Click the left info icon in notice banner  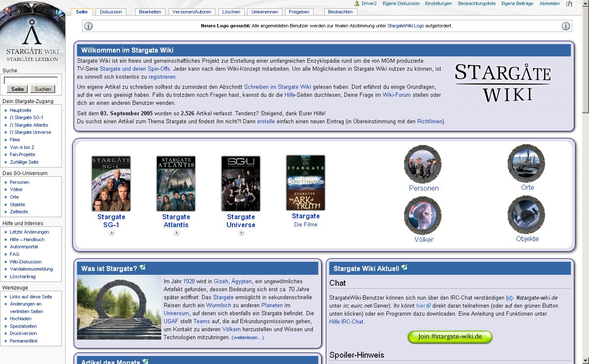click(88, 26)
